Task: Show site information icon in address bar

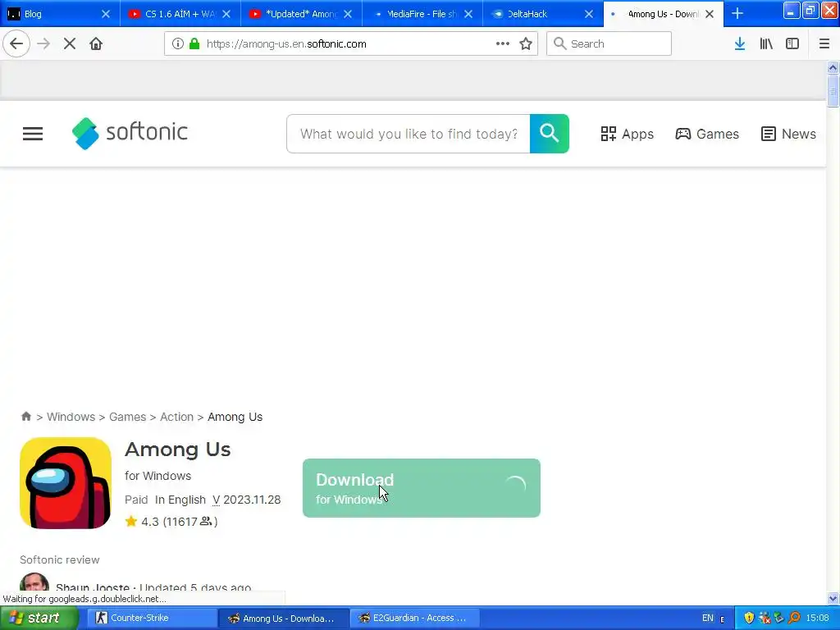Action: pyautogui.click(x=178, y=43)
